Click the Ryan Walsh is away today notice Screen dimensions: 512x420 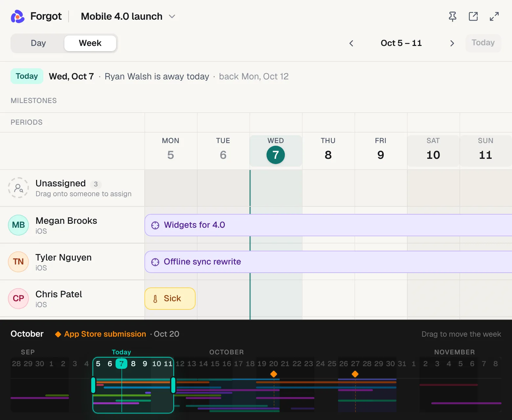point(157,76)
